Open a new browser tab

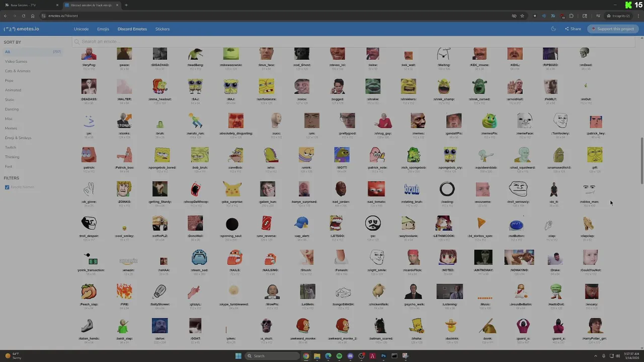pos(126,5)
